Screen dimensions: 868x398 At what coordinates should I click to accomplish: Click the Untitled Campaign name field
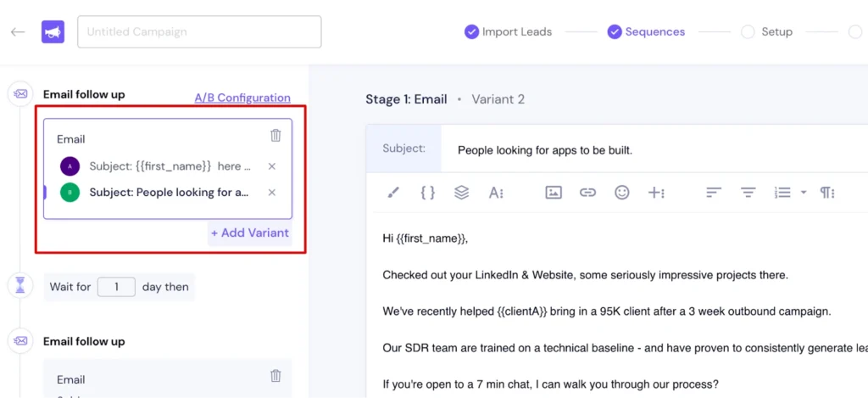point(199,32)
